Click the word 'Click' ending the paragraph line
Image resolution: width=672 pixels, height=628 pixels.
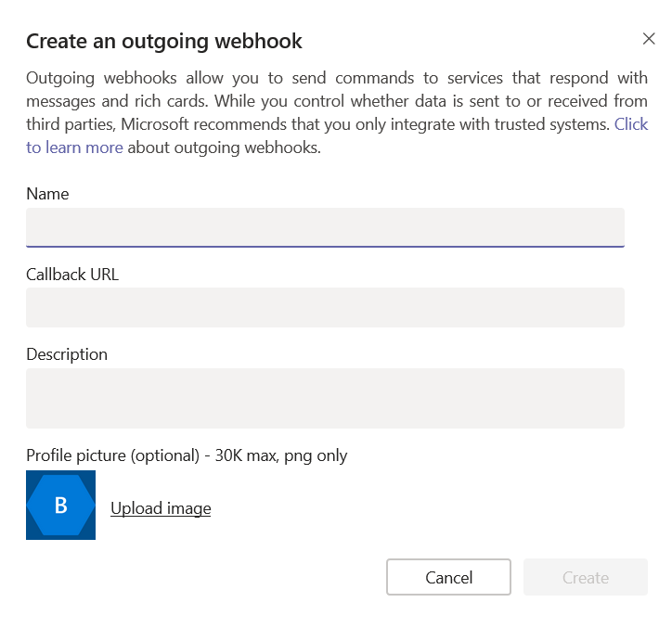click(630, 124)
